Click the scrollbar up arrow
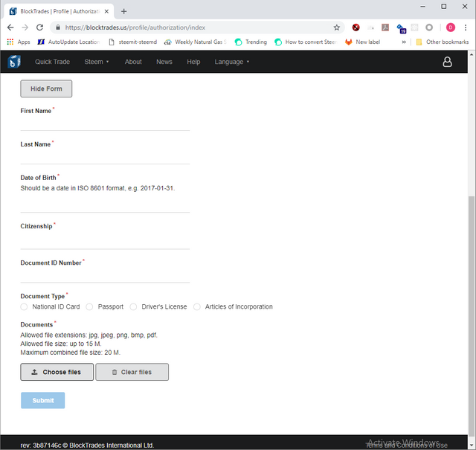 coord(472,54)
